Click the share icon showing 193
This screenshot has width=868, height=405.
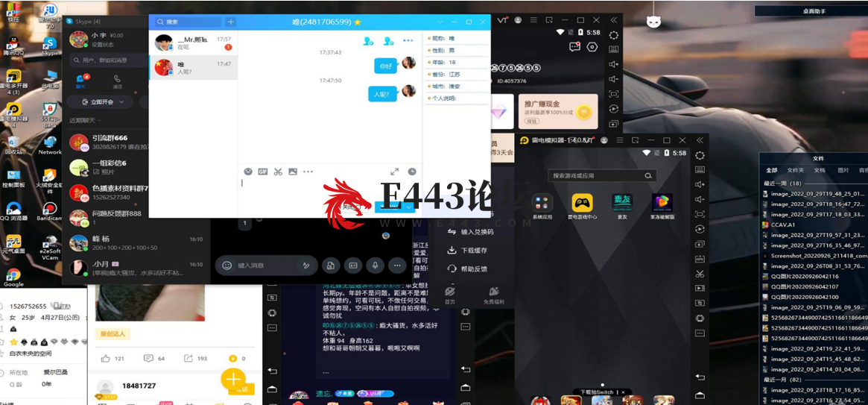189,359
